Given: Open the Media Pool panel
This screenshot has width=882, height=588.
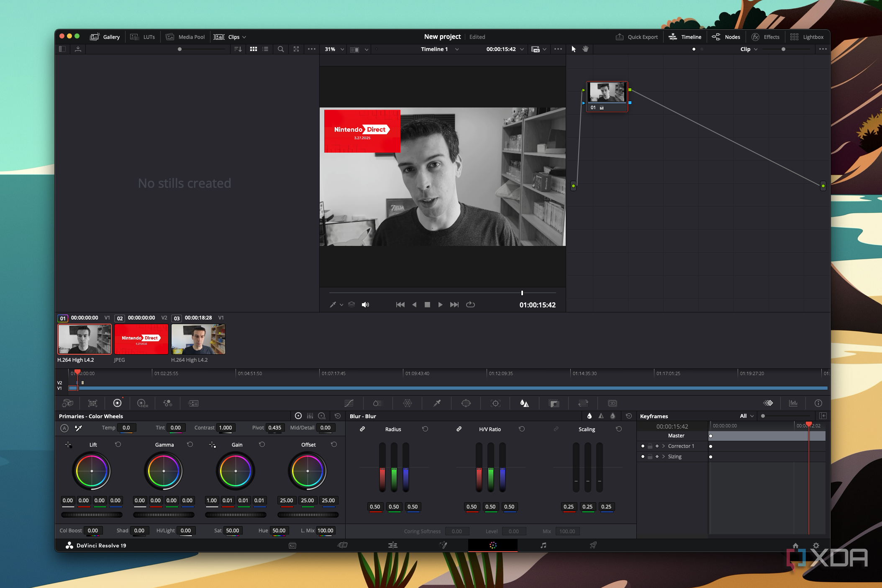Looking at the screenshot, I should pos(185,37).
